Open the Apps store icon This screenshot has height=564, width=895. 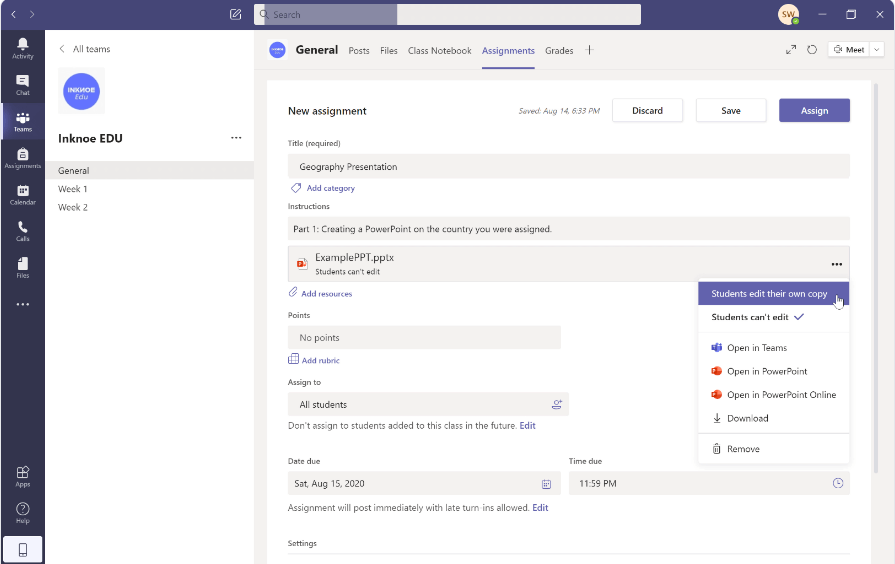tap(22, 475)
